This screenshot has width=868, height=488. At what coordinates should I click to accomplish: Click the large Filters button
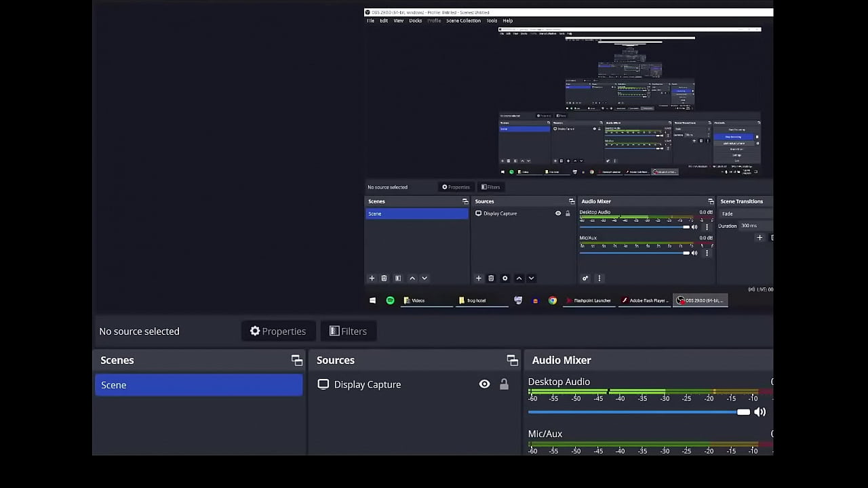(x=348, y=331)
